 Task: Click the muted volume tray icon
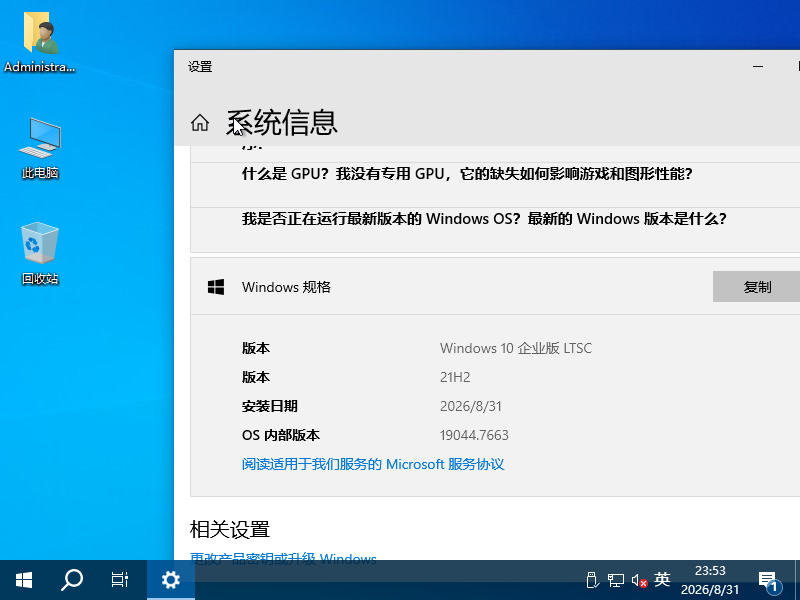pos(639,580)
